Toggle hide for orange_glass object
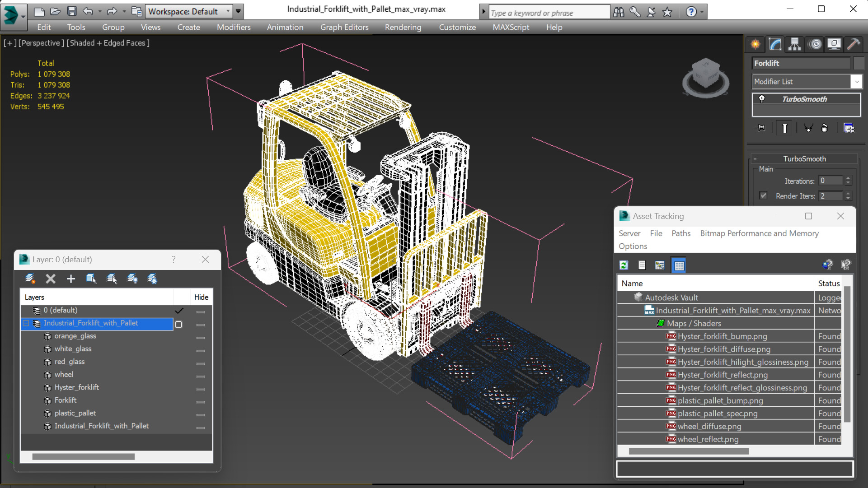The width and height of the screenshot is (868, 488). (x=201, y=338)
